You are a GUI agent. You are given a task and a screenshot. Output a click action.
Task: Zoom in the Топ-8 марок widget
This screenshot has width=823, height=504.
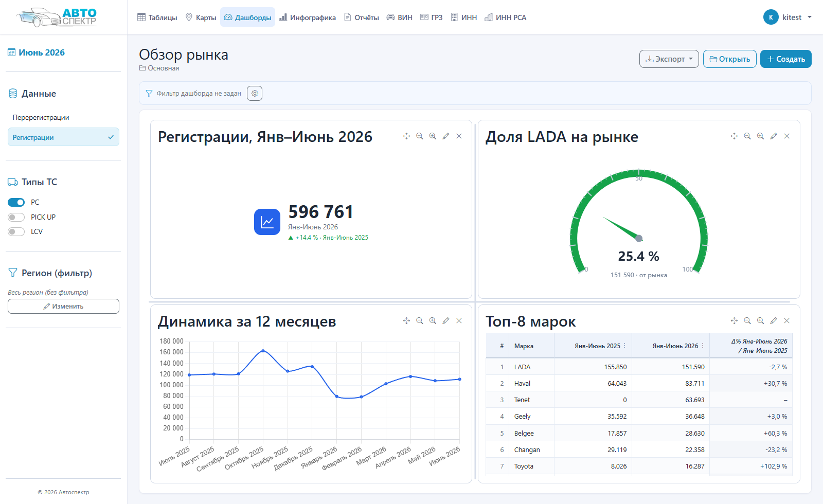(x=760, y=321)
